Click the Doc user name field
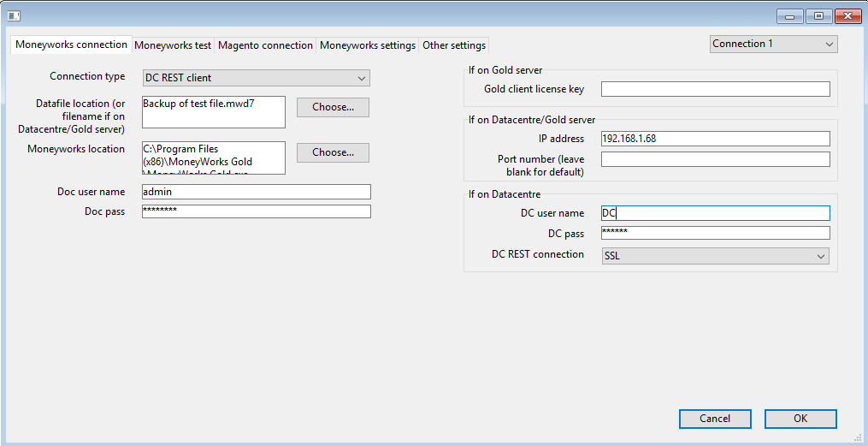 tap(257, 192)
